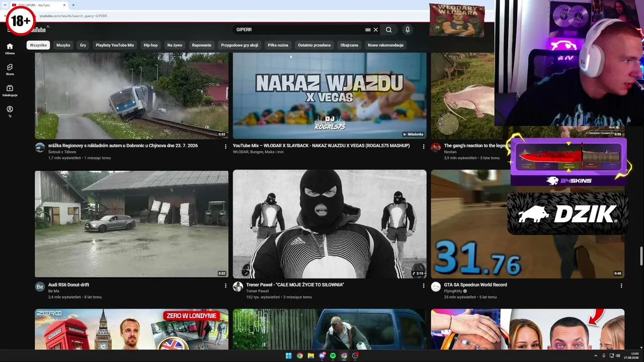Screen dimensions: 644x362
Task: Open the blue van video thumbnail in bottom row
Action: coord(330,329)
